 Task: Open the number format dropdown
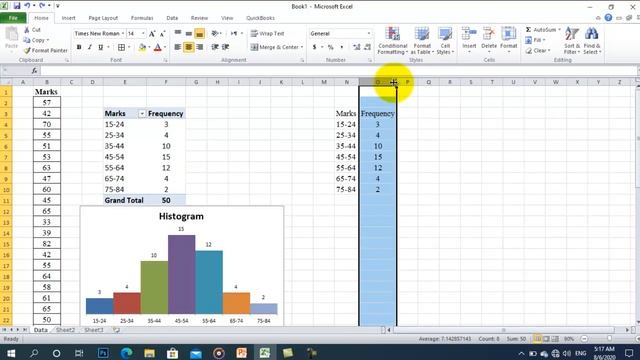(369, 33)
